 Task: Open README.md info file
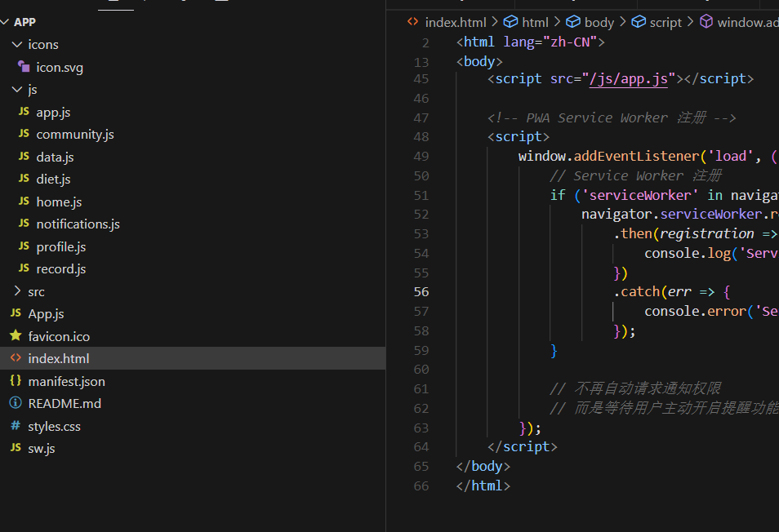(x=65, y=403)
